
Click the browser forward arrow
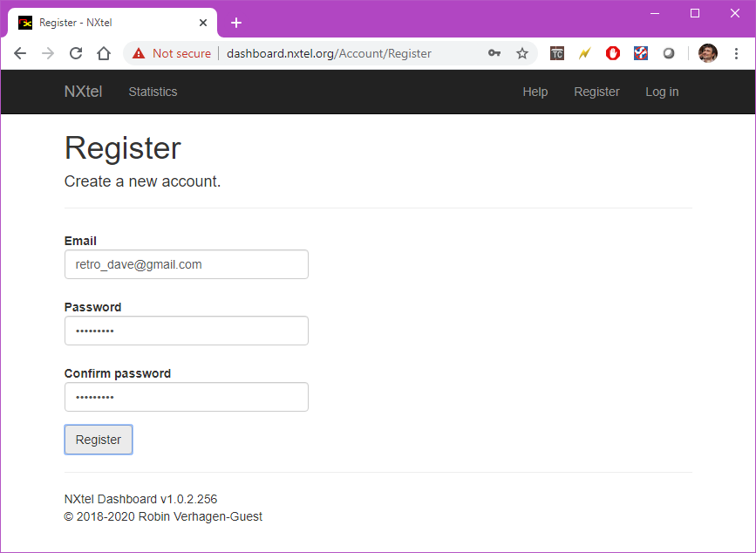point(48,53)
